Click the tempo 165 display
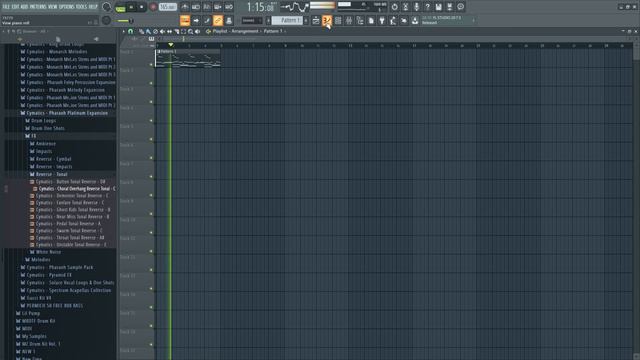 167,7
